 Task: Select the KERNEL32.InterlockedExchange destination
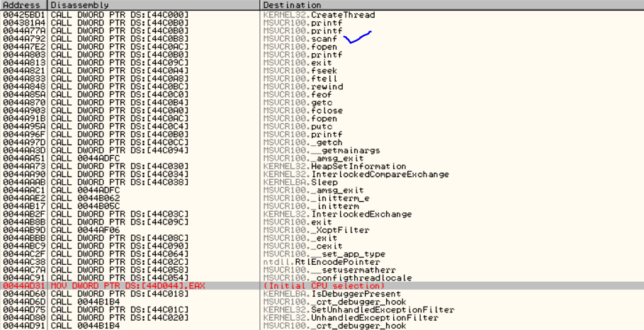pyautogui.click(x=337, y=214)
